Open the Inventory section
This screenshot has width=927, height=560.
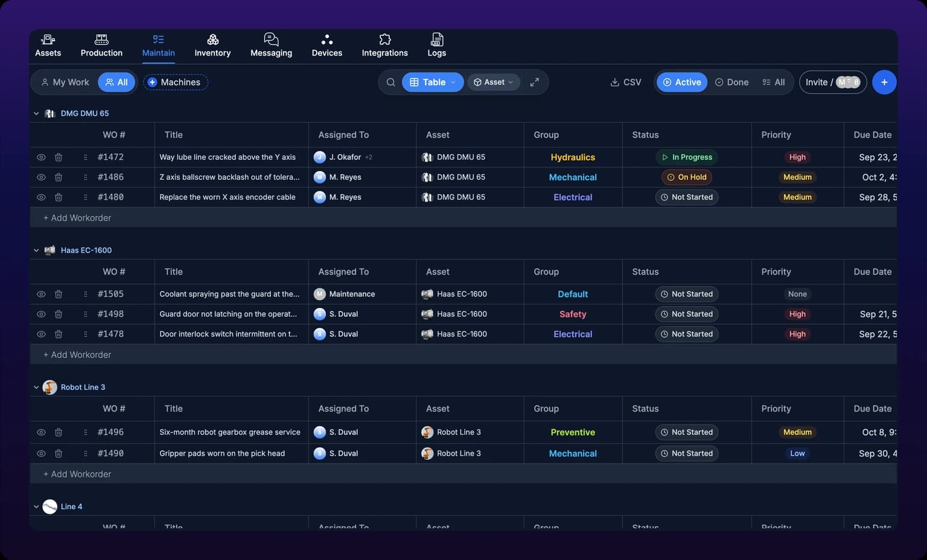point(212,45)
